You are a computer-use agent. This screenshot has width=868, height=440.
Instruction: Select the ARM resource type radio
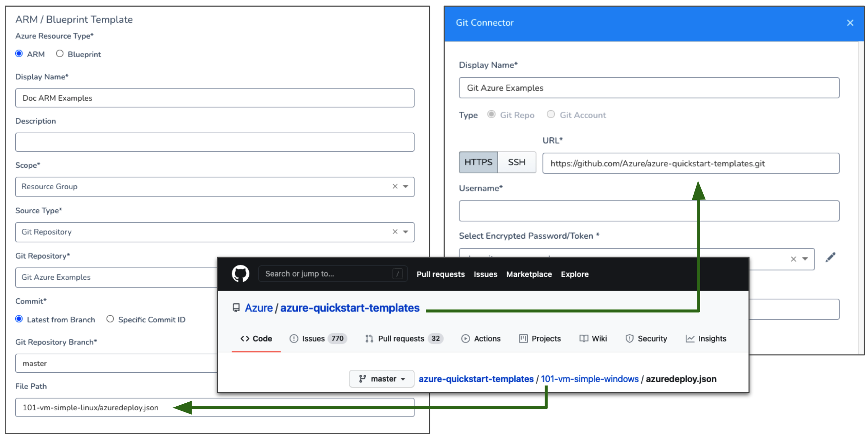point(19,54)
